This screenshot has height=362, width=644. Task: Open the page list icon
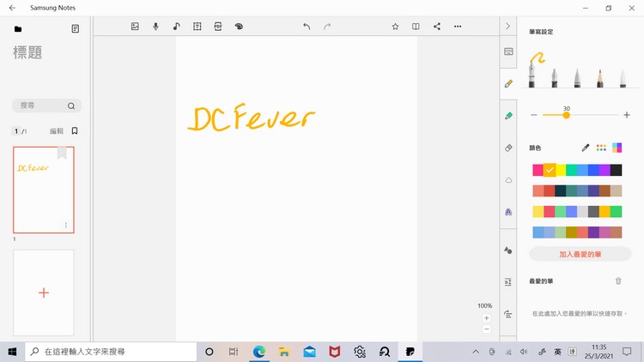(76, 28)
